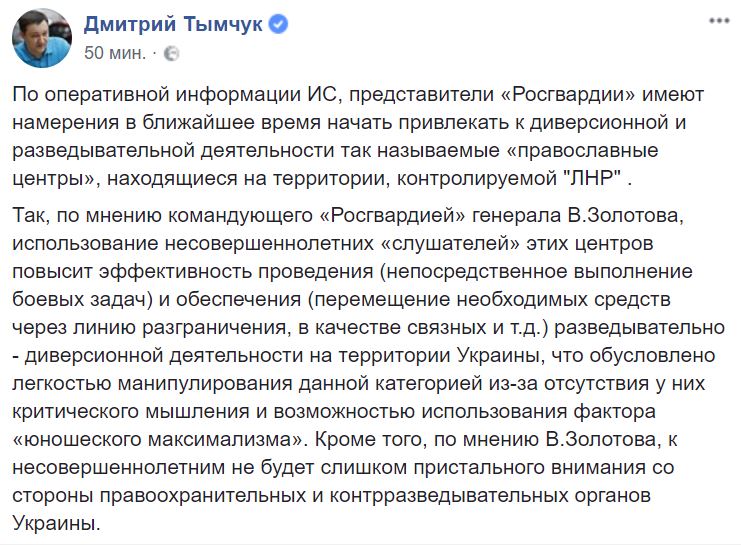Screen dimensions: 741x545
Task: Open the post via '50 мин.' timestamp
Action: [x=115, y=53]
